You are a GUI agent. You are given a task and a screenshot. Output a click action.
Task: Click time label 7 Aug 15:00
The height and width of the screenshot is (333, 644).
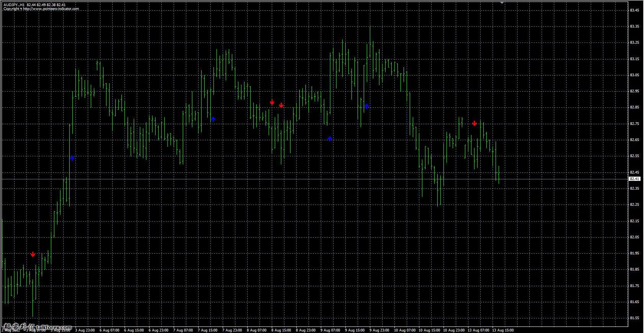pyautogui.click(x=207, y=330)
